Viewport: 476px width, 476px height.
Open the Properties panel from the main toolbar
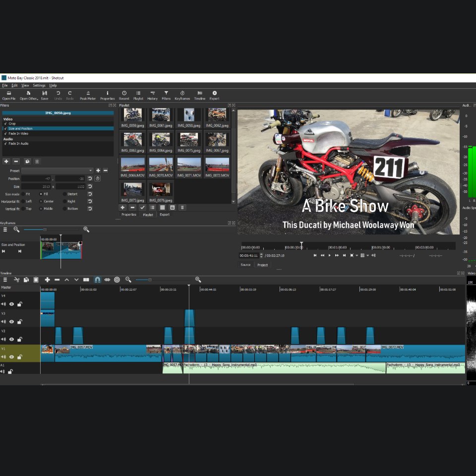point(108,95)
